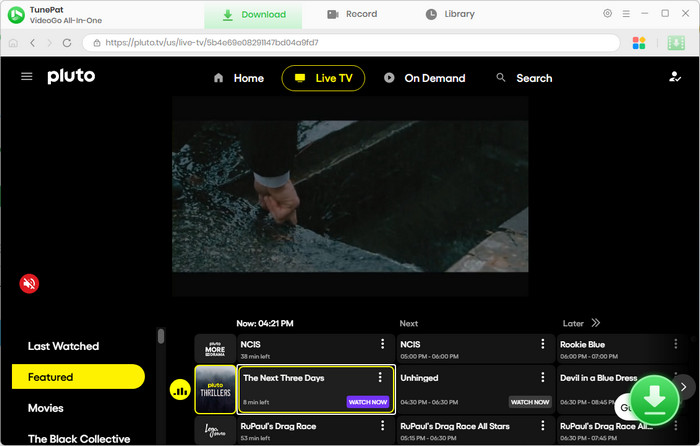Go forward with the forward arrow

49,43
